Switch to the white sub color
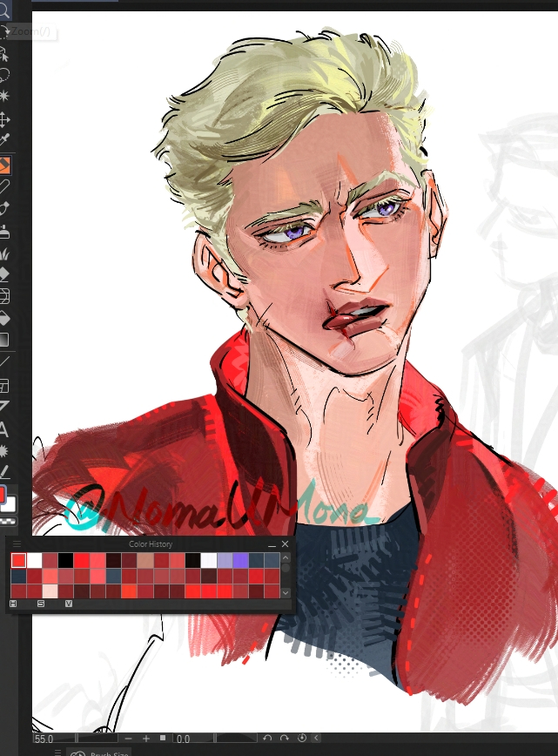Screen dimensions: 558x756 point(12,506)
